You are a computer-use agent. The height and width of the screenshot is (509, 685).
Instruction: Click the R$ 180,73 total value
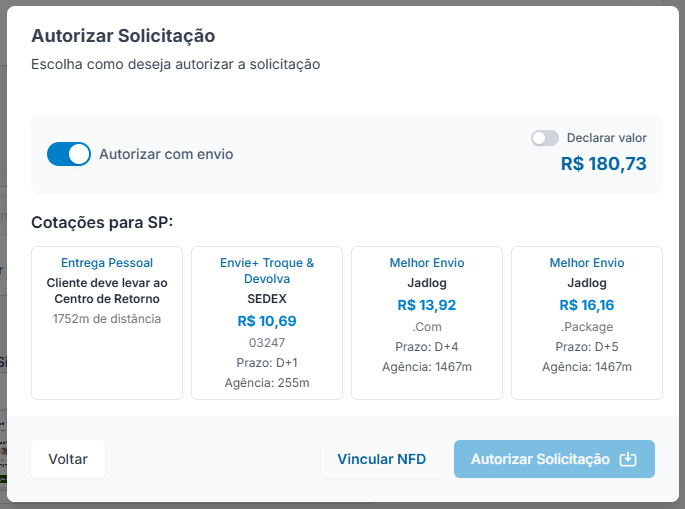point(603,163)
